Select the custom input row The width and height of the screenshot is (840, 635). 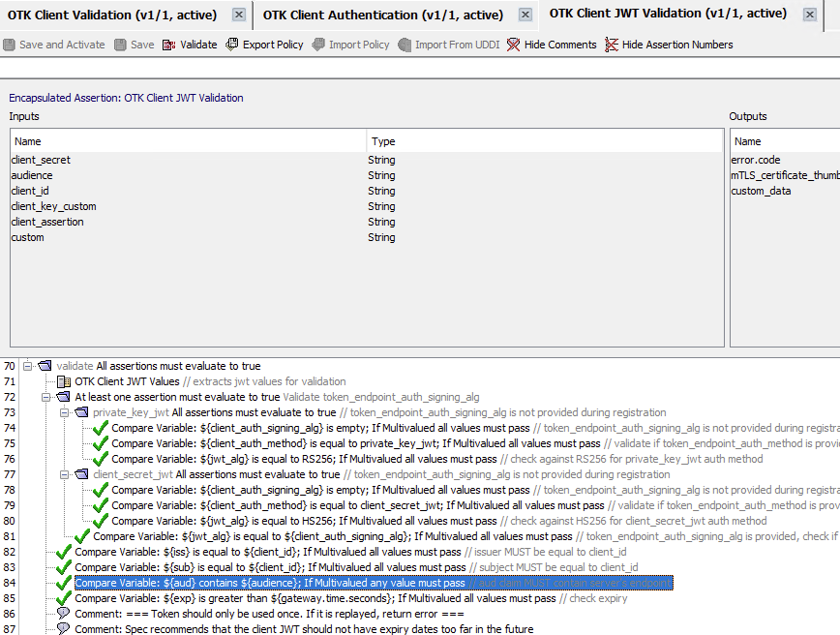click(367, 237)
